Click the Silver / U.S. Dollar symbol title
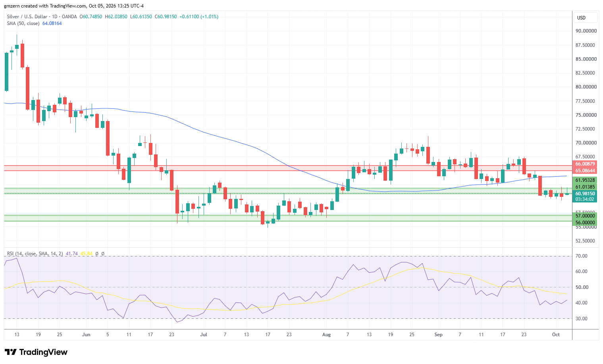 (27, 17)
